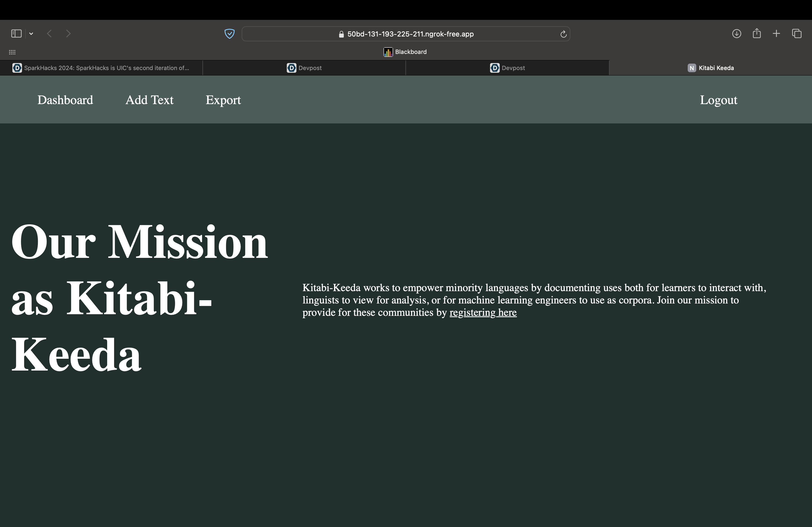Go forward to the next page

click(68, 33)
